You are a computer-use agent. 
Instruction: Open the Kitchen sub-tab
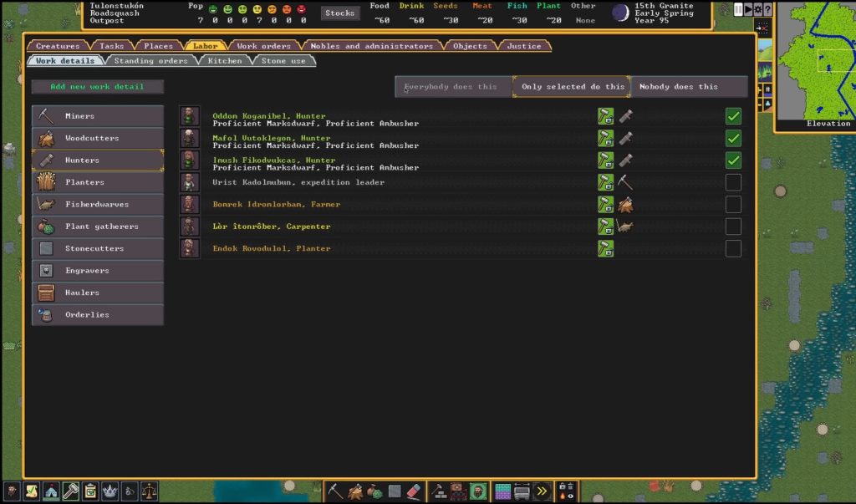[x=224, y=61]
